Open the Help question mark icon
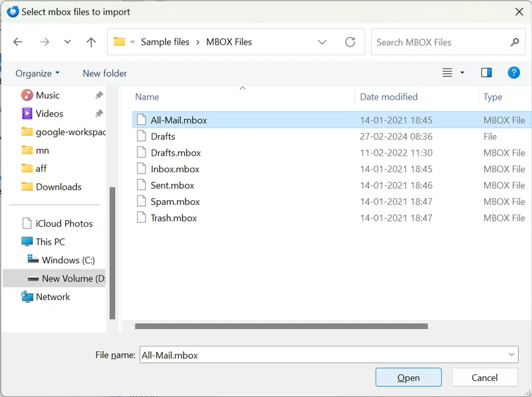The width and height of the screenshot is (532, 397). pos(513,72)
